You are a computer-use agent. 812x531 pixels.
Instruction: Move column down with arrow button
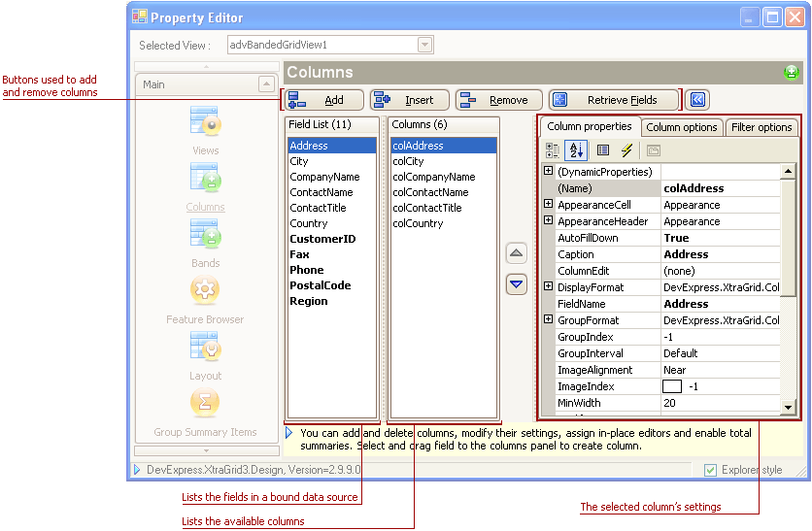click(517, 284)
